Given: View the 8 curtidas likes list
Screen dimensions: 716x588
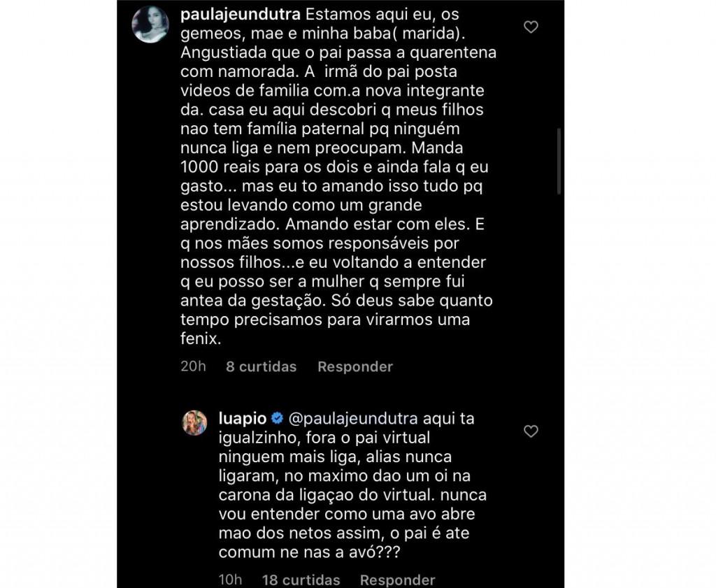Looking at the screenshot, I should (262, 366).
